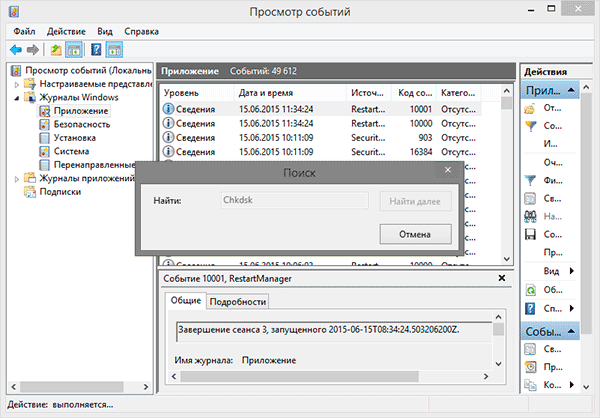
Task: Expand the Настраиваемые представления node
Action: pos(17,85)
